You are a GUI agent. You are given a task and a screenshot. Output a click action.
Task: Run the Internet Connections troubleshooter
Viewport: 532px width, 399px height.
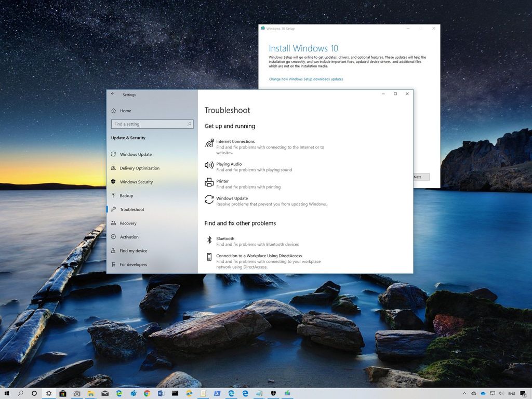click(235, 141)
